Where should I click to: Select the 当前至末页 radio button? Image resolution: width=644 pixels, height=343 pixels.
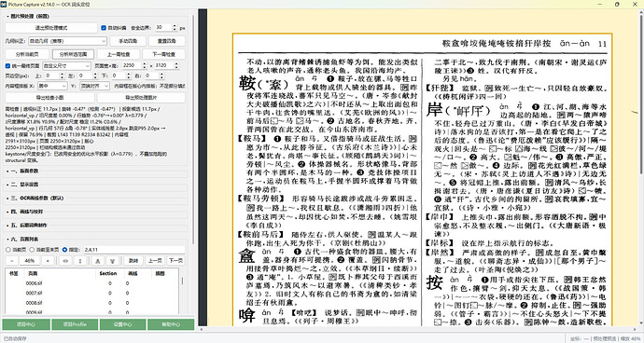pyautogui.click(x=32, y=250)
